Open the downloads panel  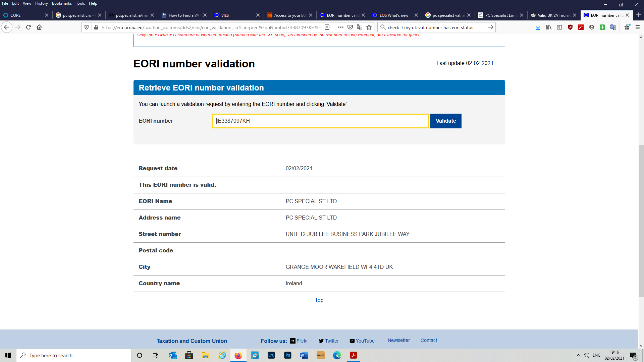[x=538, y=27]
